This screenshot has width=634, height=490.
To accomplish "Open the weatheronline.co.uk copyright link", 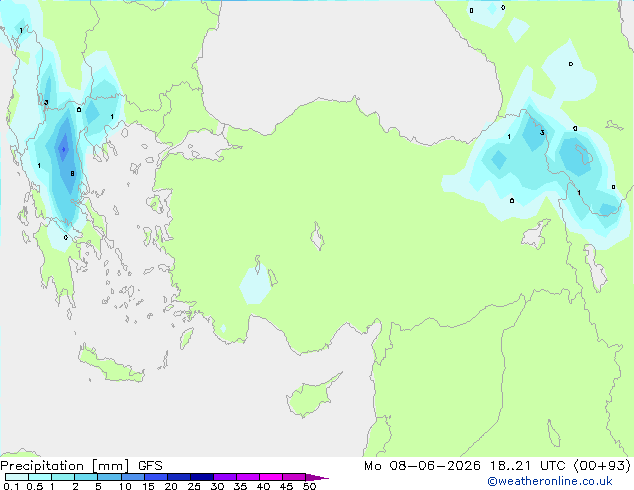I will coord(550,481).
